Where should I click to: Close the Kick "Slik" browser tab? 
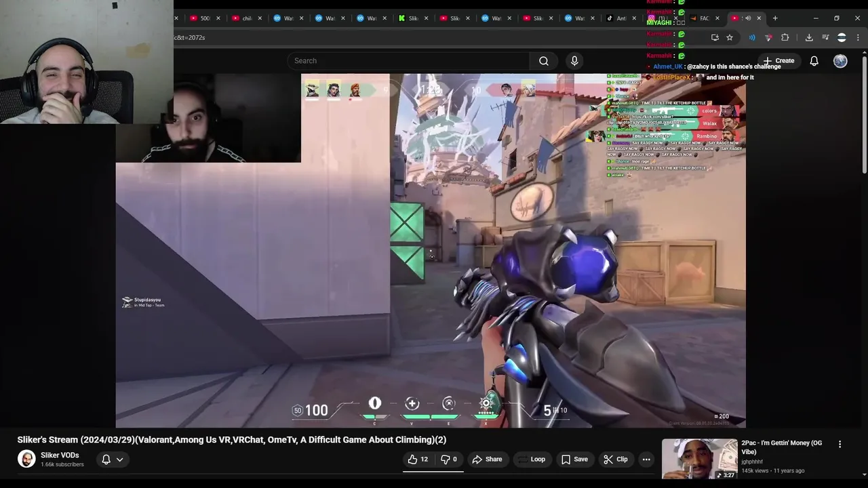pyautogui.click(x=426, y=18)
